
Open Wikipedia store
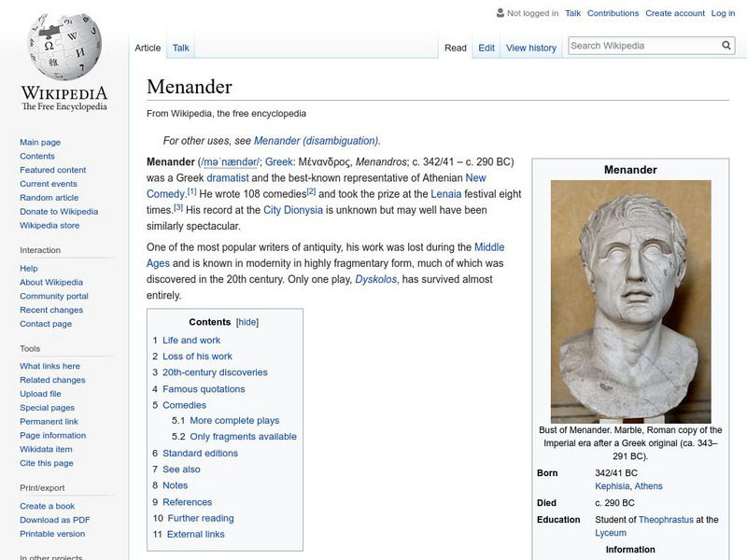49,225
